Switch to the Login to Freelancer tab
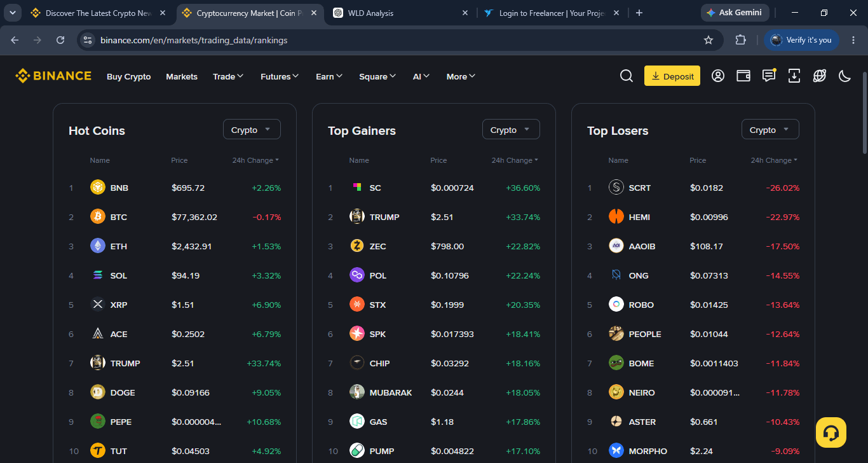This screenshot has width=868, height=463. (x=553, y=13)
